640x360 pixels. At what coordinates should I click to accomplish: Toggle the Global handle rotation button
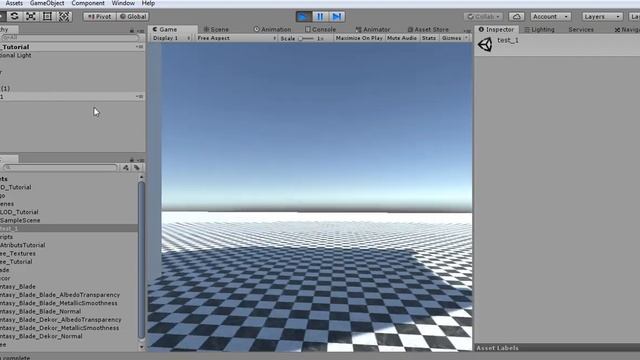(133, 16)
